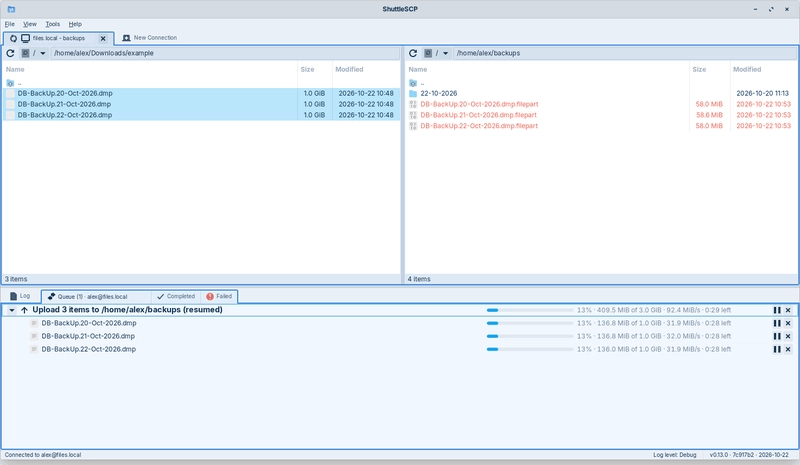Click upload arrow icon of the queue group
Viewport: 800px width, 465px height.
pos(24,310)
